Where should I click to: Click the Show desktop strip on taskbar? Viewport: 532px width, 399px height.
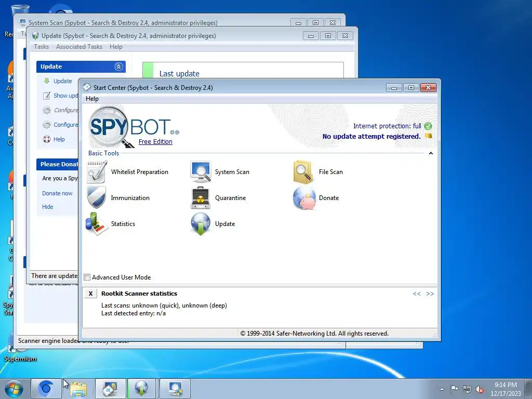coord(529,389)
